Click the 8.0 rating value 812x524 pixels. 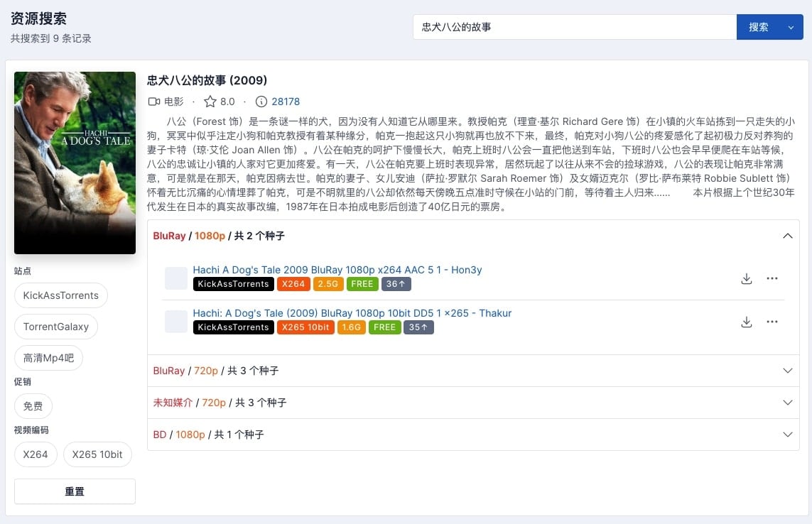(x=227, y=102)
